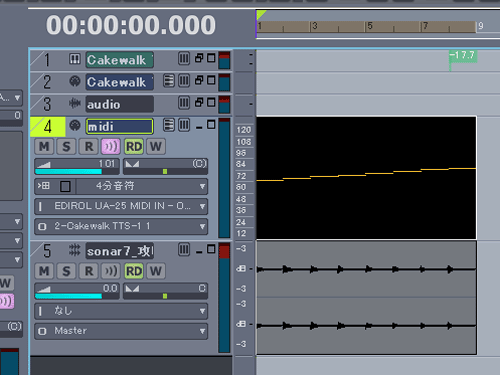Adjust the track 4 volume slider
This screenshot has height=375, width=500.
77,167
